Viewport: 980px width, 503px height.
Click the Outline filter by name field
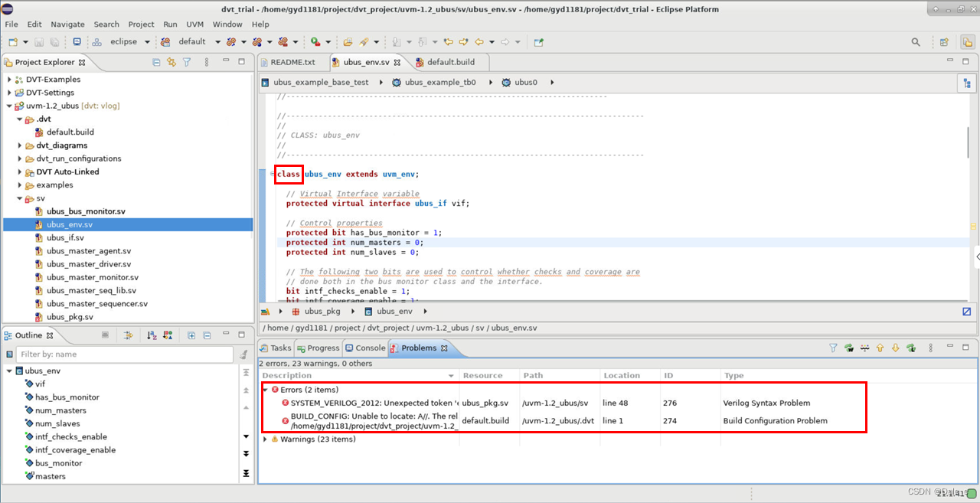click(x=126, y=354)
